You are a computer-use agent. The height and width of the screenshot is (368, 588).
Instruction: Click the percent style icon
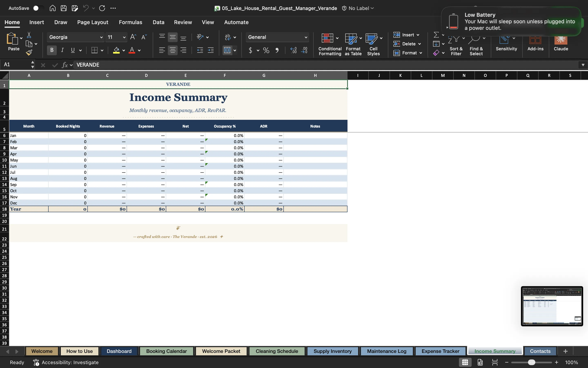[x=266, y=50]
